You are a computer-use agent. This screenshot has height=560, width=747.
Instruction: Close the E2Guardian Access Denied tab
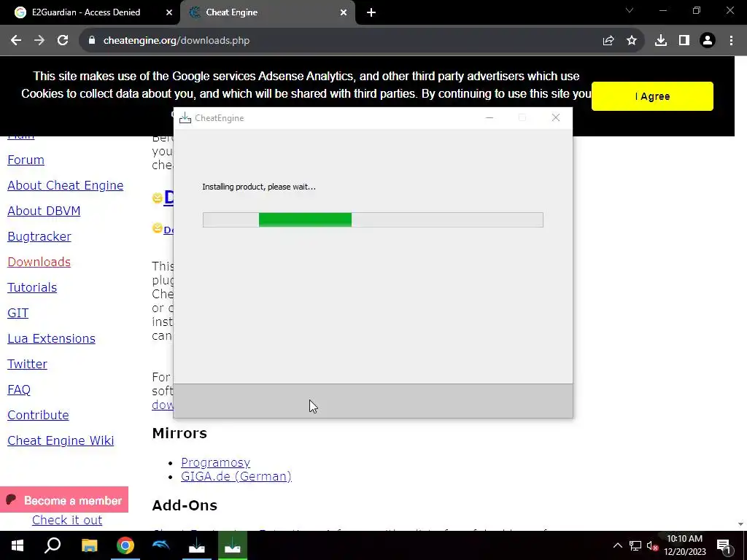[x=169, y=12]
